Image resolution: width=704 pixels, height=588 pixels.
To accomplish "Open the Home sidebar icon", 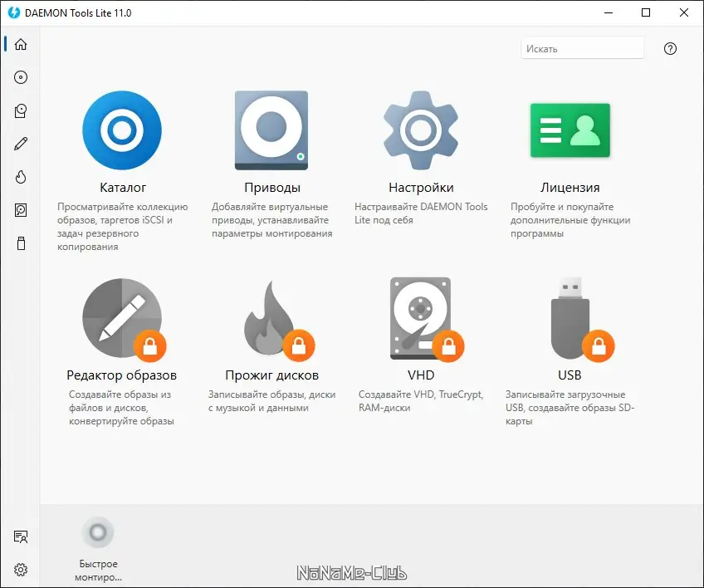I will tap(21, 44).
